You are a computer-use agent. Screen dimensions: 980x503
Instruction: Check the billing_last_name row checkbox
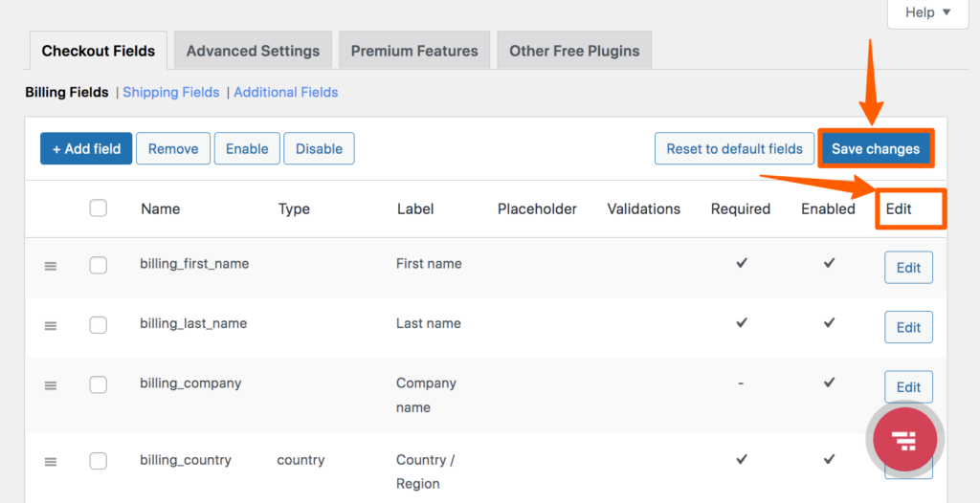[99, 325]
